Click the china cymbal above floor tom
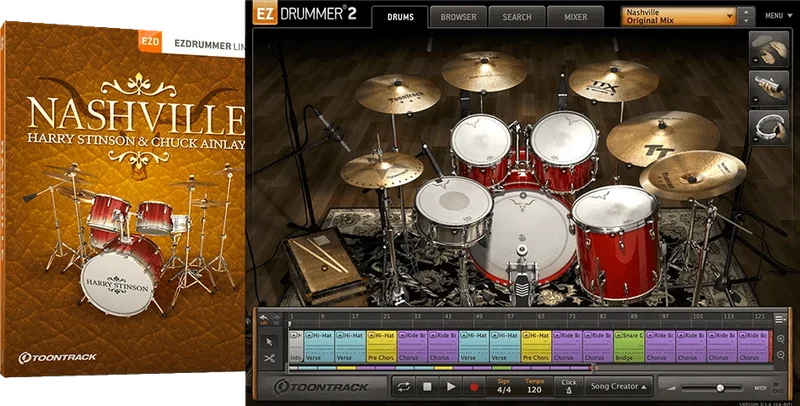 click(x=692, y=174)
